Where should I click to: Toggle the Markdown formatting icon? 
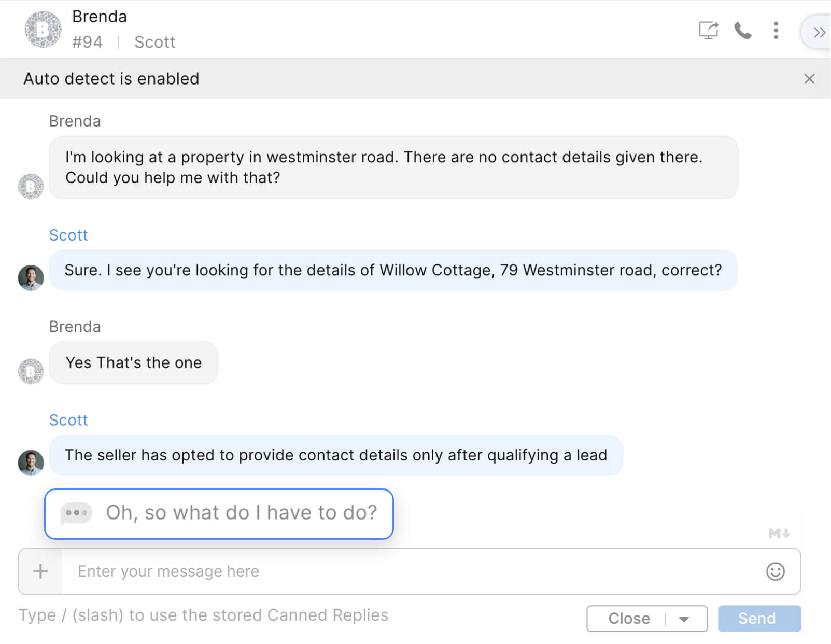[x=779, y=533]
